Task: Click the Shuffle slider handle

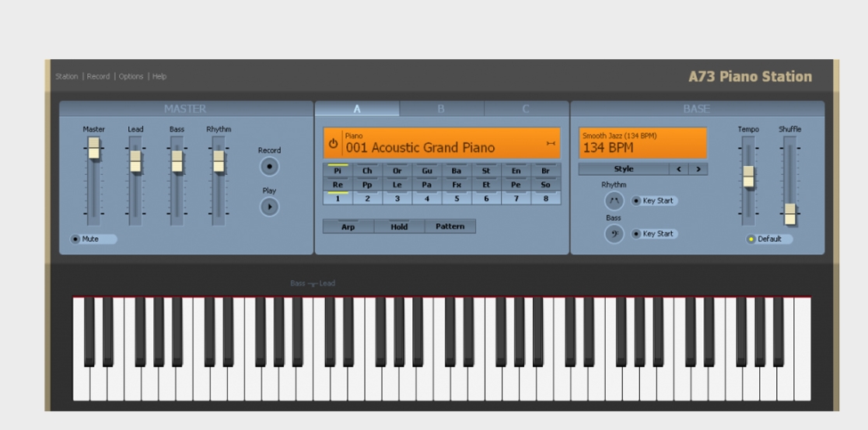Action: (790, 214)
